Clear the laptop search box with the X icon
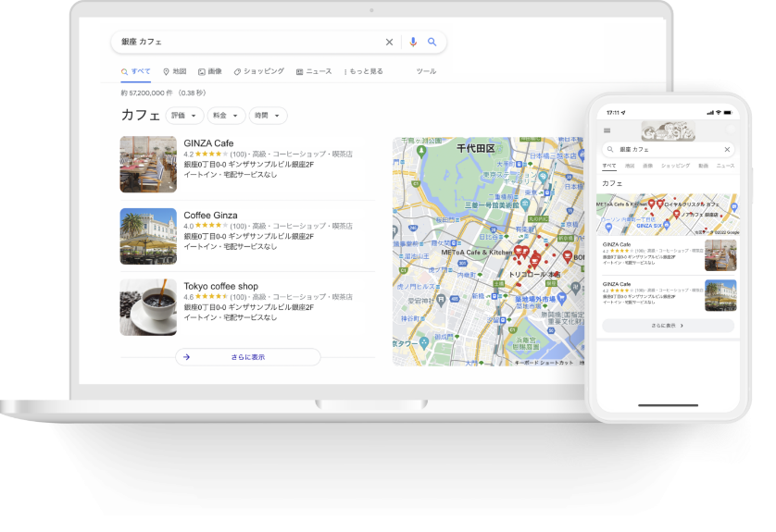This screenshot has height=532, width=776. coord(390,42)
